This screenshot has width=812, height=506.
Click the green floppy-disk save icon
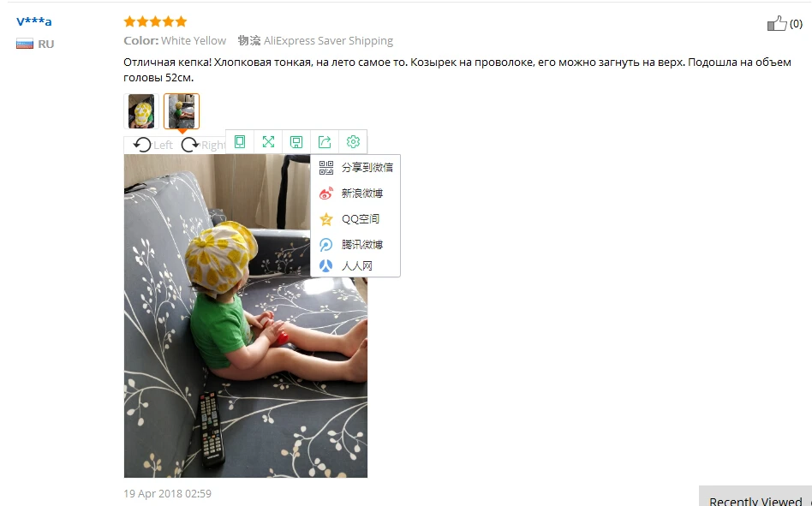point(296,142)
